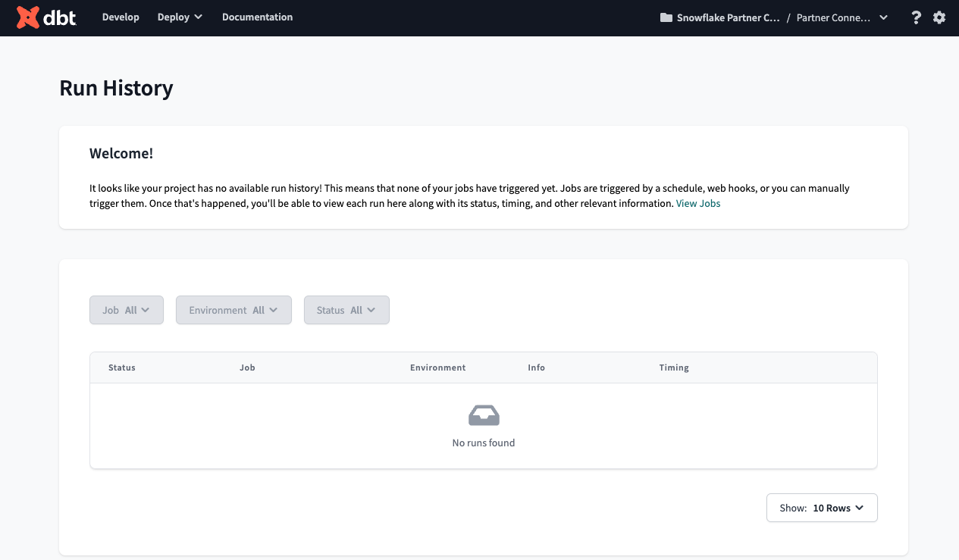The width and height of the screenshot is (959, 560).
Task: Follow the View Jobs link
Action: point(698,203)
